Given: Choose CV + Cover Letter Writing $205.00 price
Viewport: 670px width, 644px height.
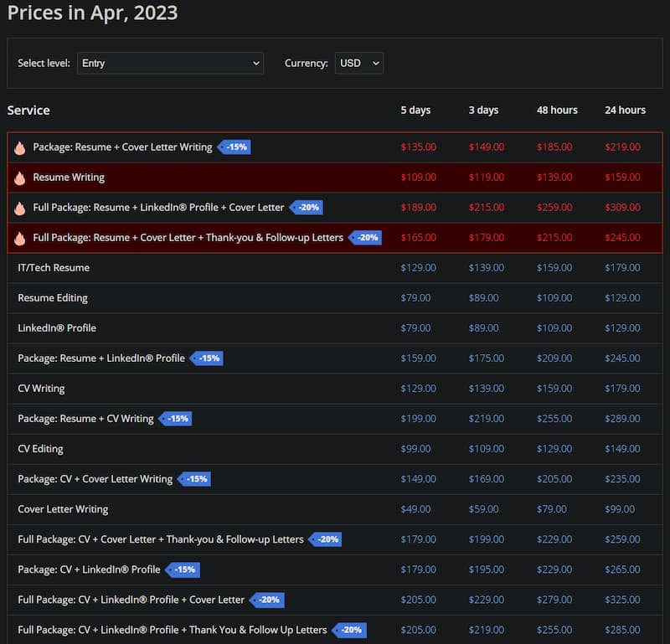Looking at the screenshot, I should tap(554, 479).
